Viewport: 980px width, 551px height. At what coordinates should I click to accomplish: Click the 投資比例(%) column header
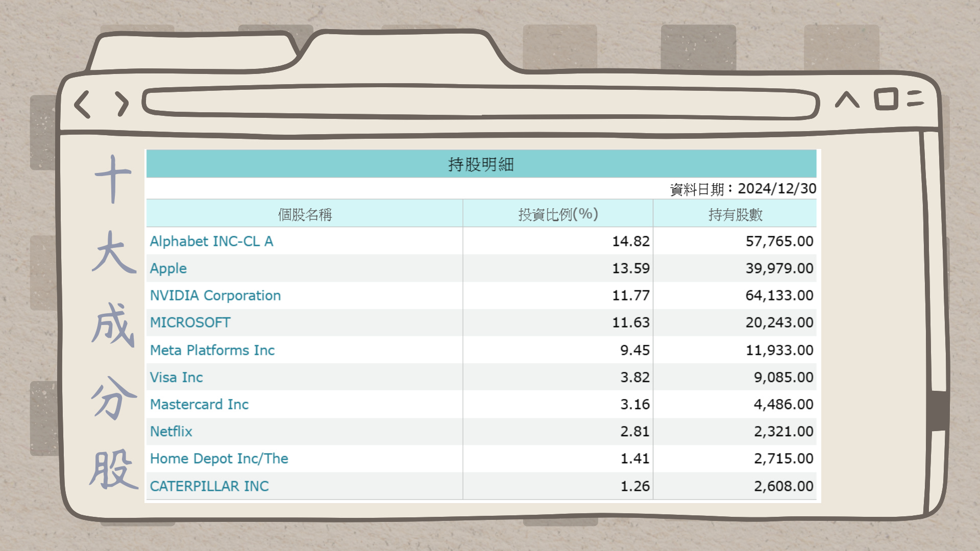(x=558, y=214)
